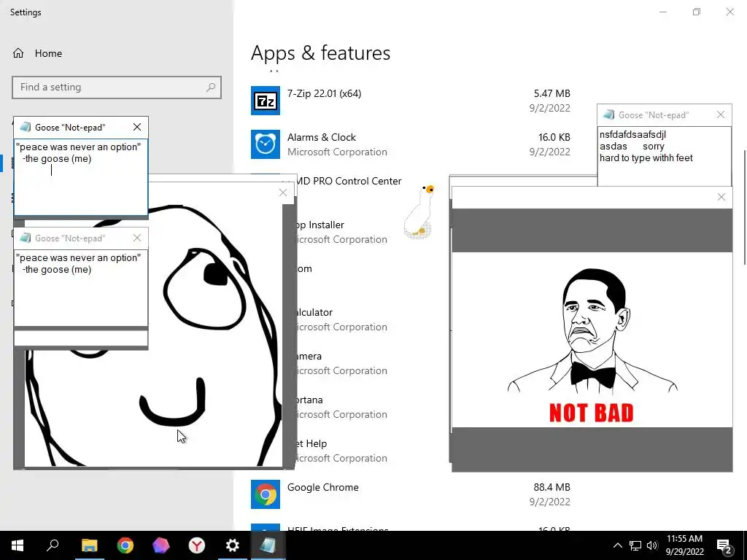Open the purple hexagon app in taskbar
The height and width of the screenshot is (560, 747).
[x=160, y=545]
